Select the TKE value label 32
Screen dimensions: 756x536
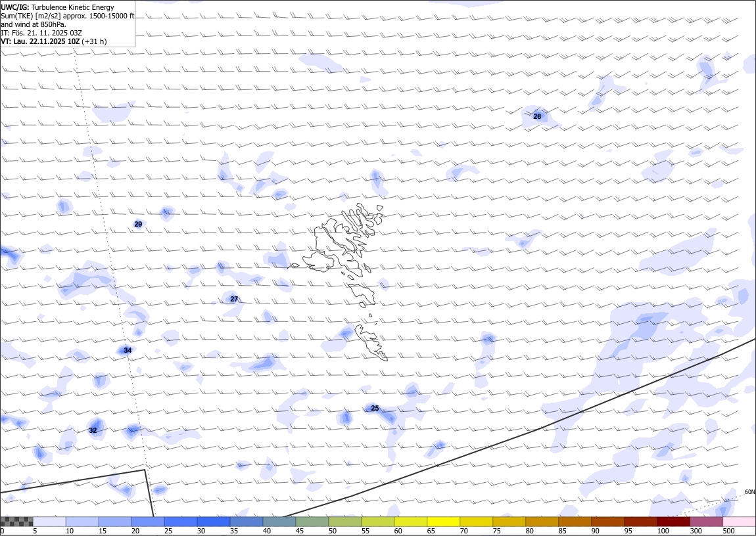pyautogui.click(x=93, y=430)
